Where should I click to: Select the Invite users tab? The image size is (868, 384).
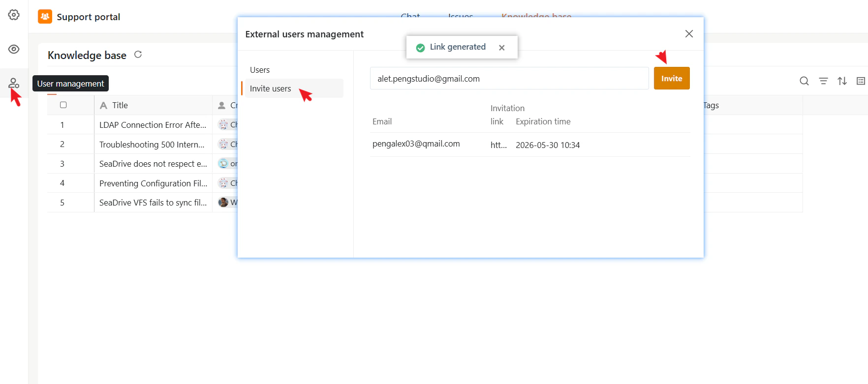[x=294, y=89]
